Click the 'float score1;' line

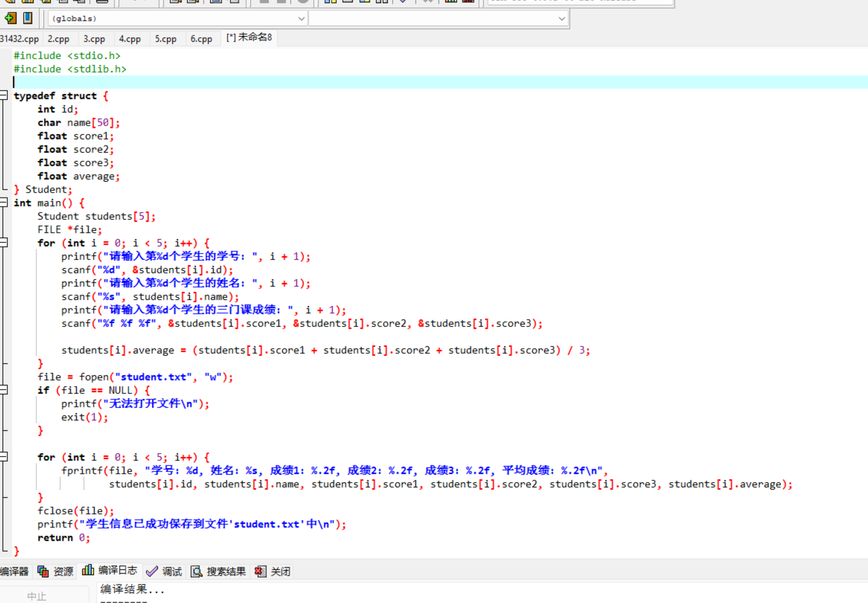point(75,136)
